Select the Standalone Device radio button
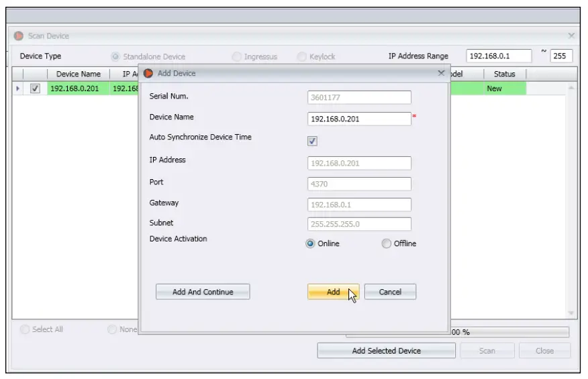 [115, 56]
